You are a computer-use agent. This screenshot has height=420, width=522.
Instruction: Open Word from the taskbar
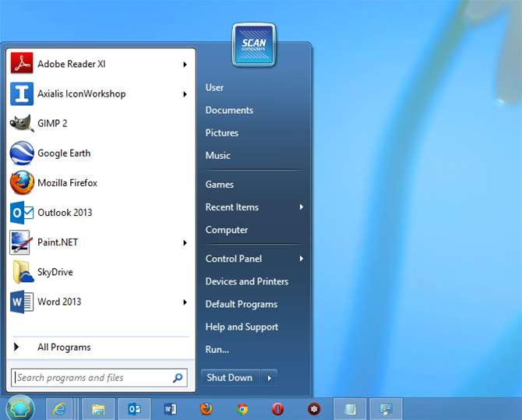coord(170,408)
